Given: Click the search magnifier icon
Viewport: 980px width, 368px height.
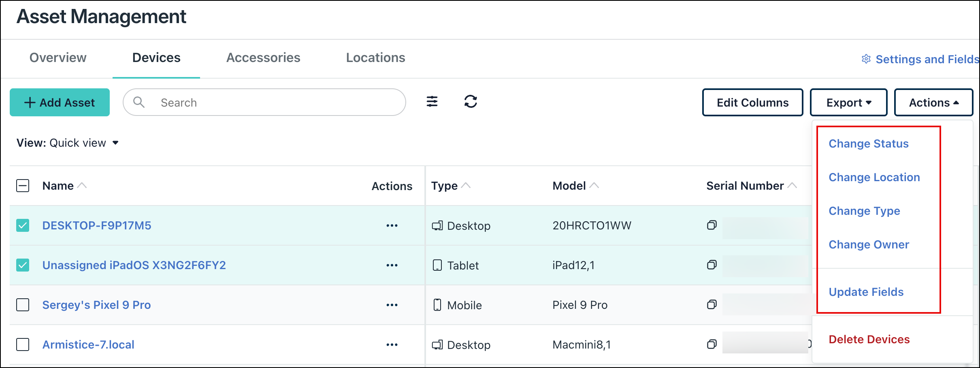Looking at the screenshot, I should 139,102.
